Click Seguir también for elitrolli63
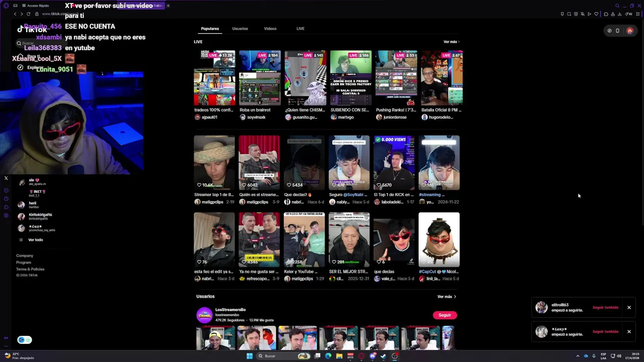This screenshot has width=644, height=362. (x=605, y=307)
